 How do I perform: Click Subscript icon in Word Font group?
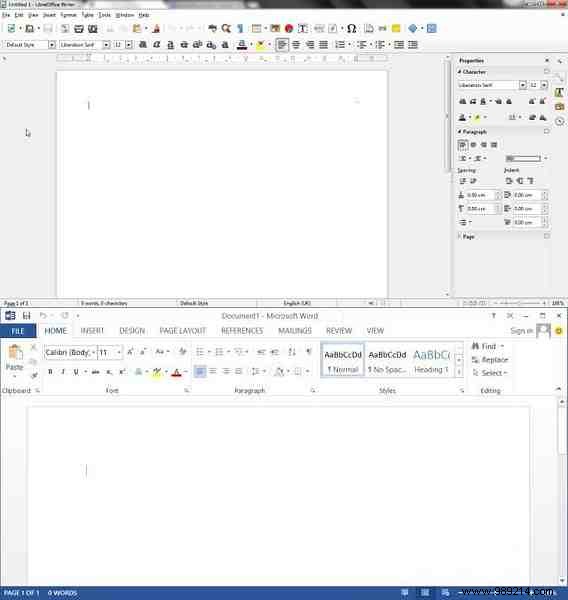coord(109,372)
